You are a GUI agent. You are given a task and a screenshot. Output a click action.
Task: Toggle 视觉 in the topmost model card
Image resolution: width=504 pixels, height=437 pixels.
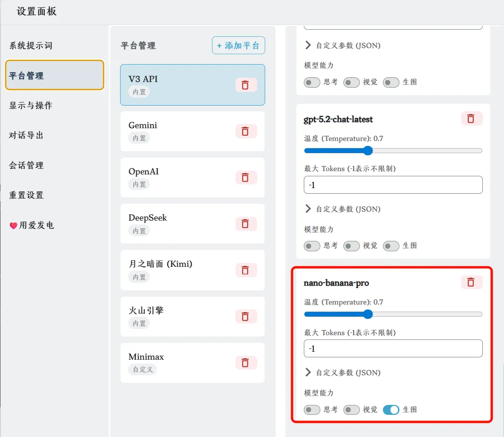tap(351, 82)
